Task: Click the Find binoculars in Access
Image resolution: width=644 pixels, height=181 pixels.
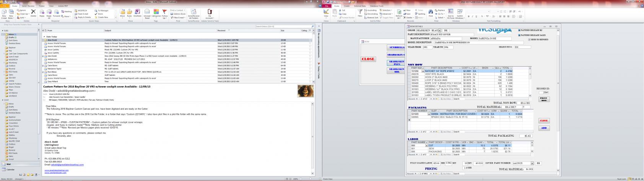Action: (431, 13)
